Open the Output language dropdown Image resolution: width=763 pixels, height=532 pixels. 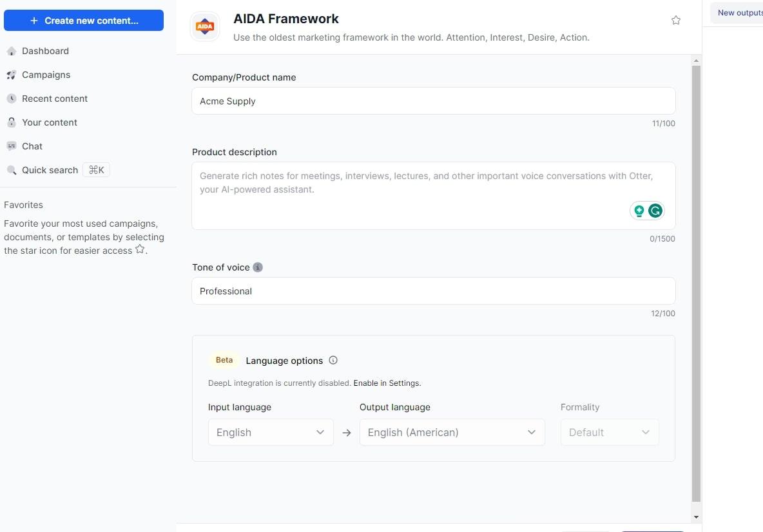(452, 432)
